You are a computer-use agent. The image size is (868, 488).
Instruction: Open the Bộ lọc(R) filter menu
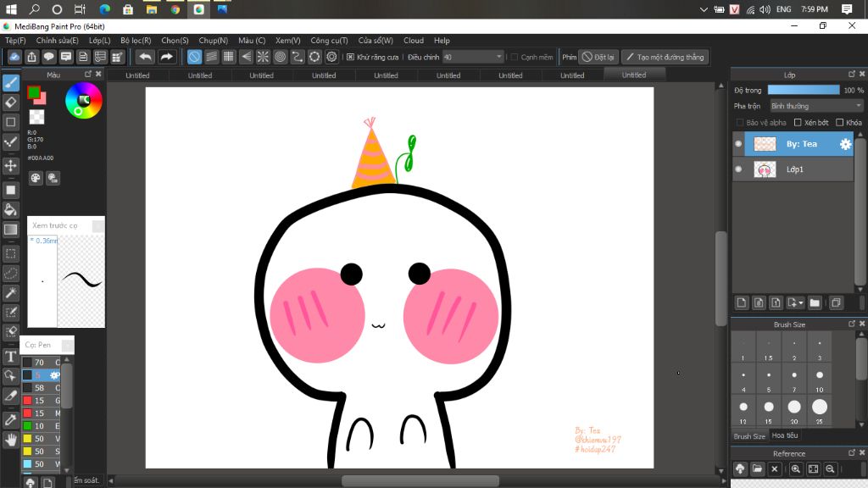136,41
